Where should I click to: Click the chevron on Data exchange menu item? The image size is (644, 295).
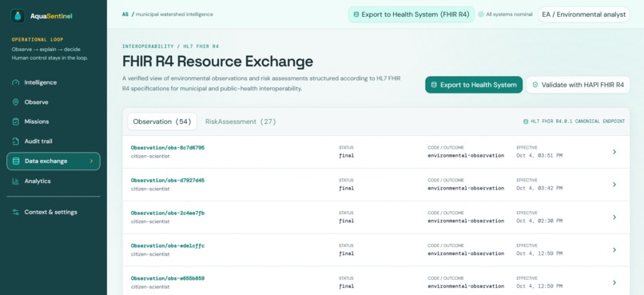point(91,161)
